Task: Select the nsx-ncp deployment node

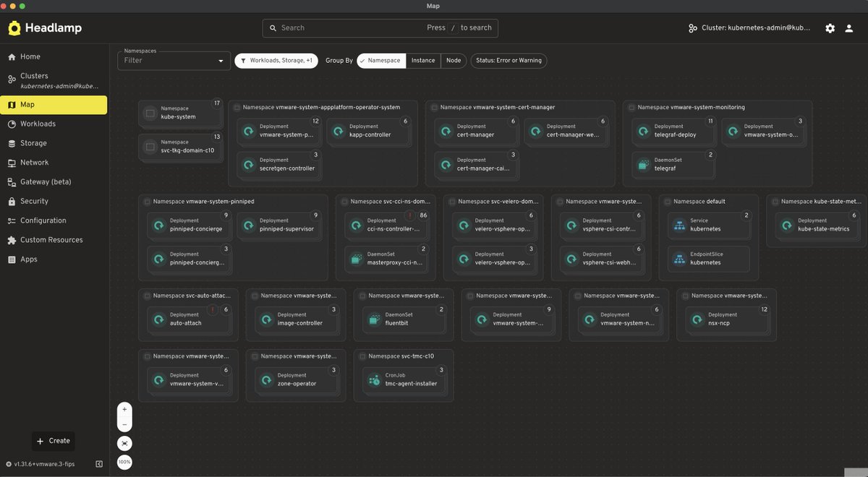Action: [726, 319]
